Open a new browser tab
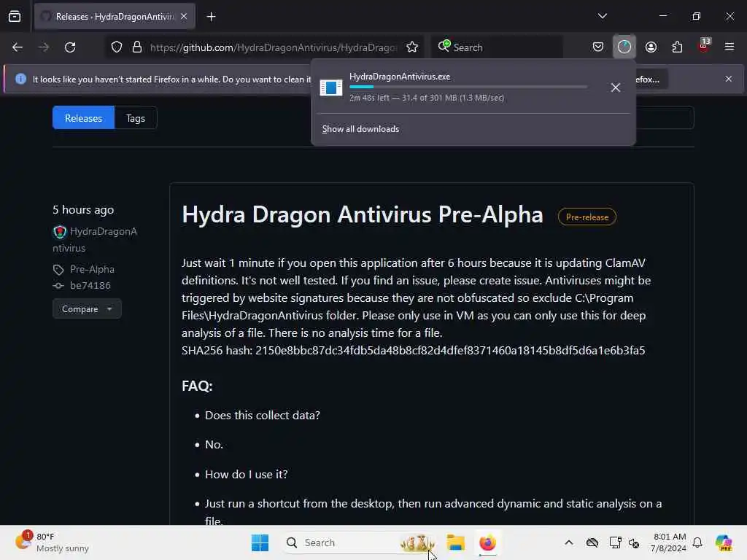747x560 pixels. click(x=211, y=17)
